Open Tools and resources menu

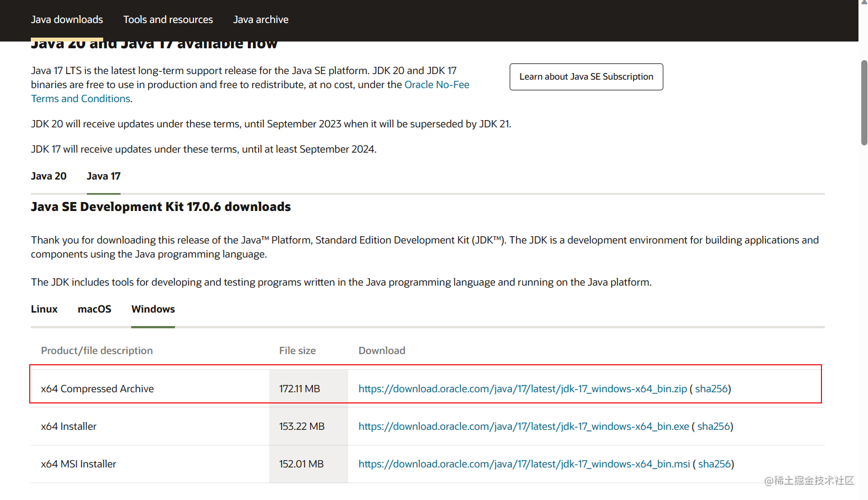coord(168,20)
